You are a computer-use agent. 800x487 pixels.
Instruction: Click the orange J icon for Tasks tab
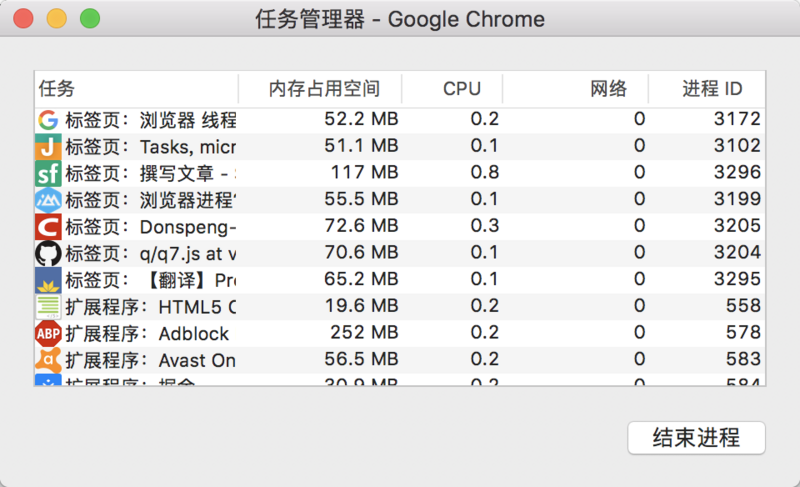coord(47,147)
